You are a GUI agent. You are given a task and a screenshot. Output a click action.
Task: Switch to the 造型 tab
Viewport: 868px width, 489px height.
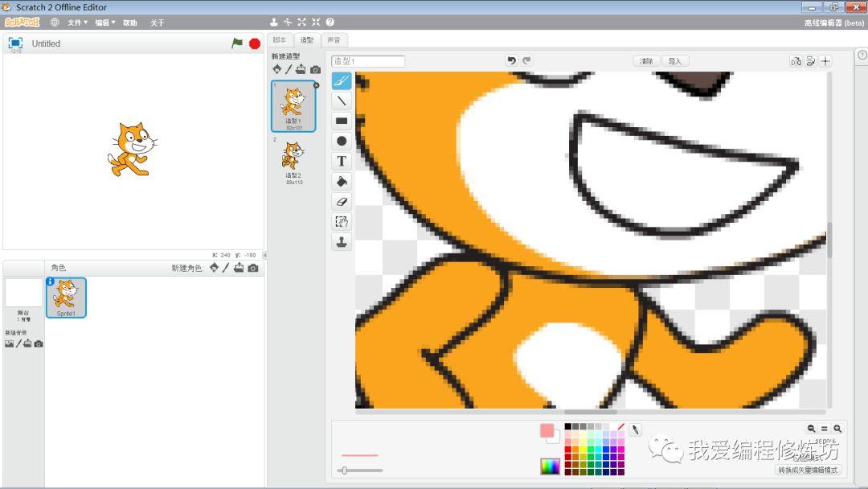pos(307,40)
